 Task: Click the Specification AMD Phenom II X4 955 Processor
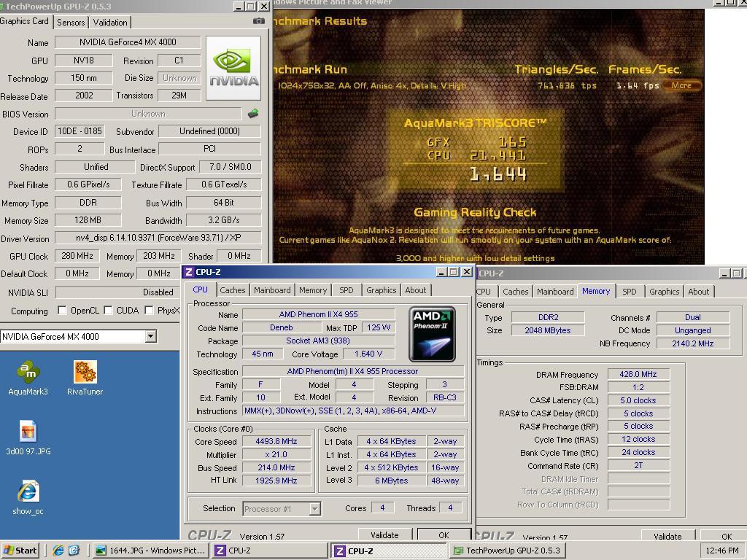point(352,371)
